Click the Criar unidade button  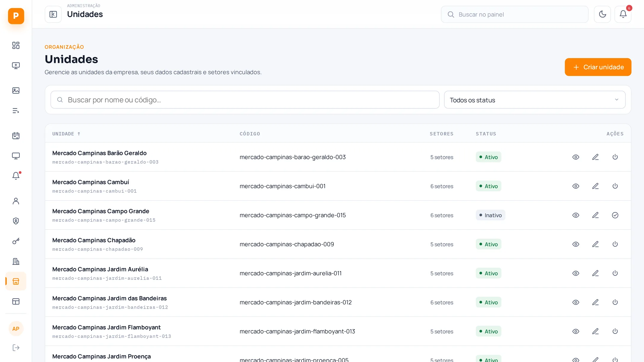pyautogui.click(x=598, y=67)
